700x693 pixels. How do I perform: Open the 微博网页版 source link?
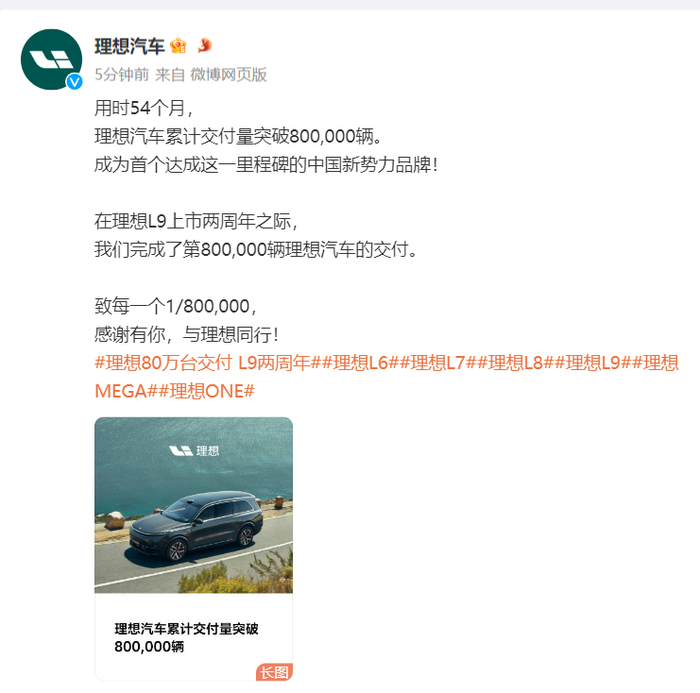click(x=229, y=75)
